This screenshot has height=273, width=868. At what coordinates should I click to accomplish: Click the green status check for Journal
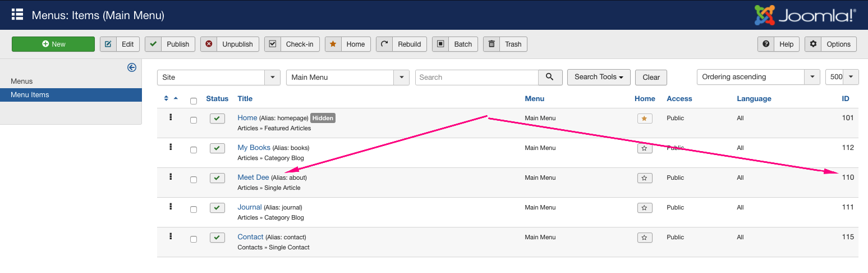[217, 208]
